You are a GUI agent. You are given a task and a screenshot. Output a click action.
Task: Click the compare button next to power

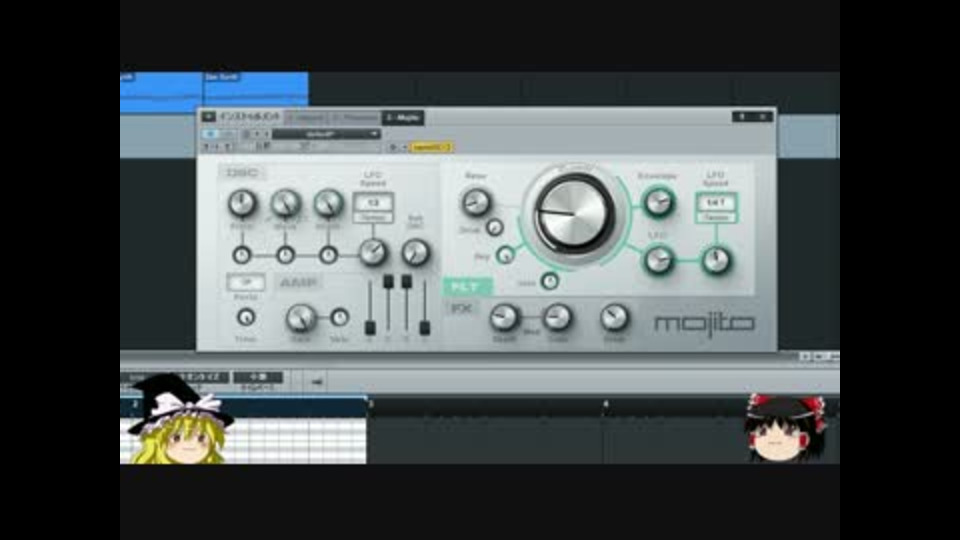(227, 133)
